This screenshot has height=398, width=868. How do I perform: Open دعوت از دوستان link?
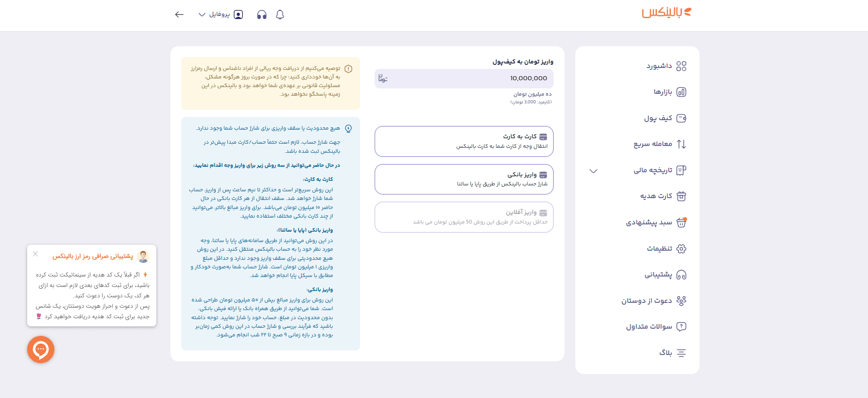[x=647, y=301]
